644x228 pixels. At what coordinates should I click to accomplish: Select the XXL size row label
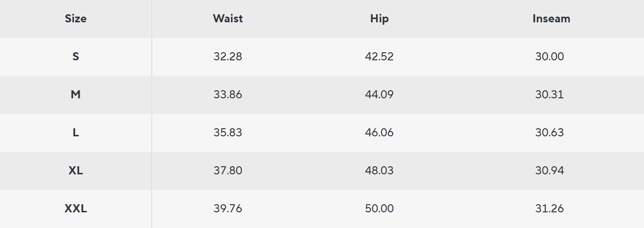pos(76,209)
